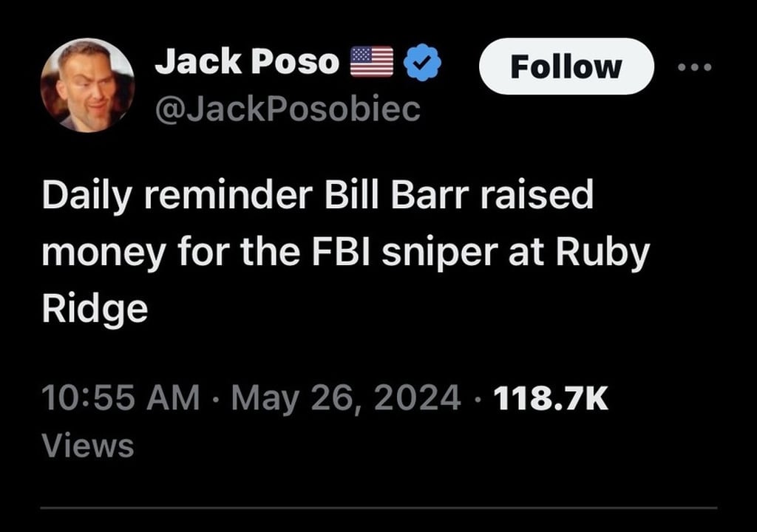Viewport: 757px width, 532px height.
Task: Click the May 26, 2024 date
Action: click(x=346, y=399)
